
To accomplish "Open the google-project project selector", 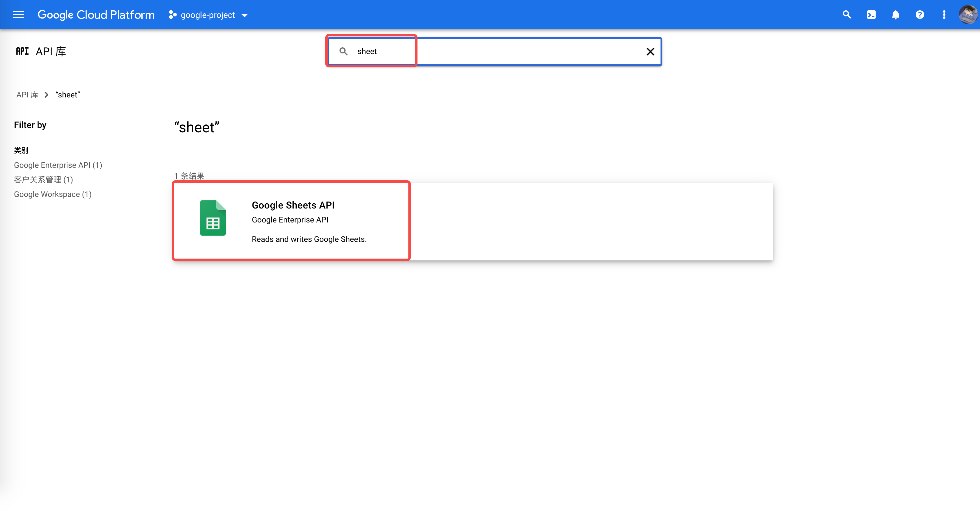I will coord(207,15).
